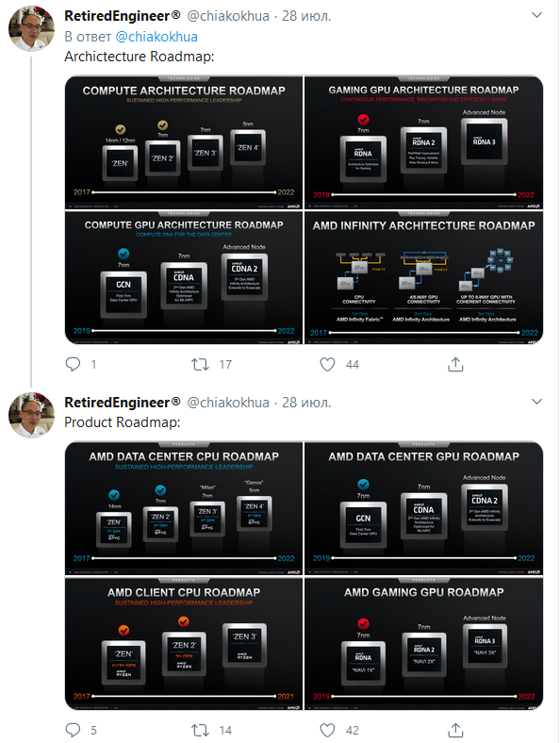The height and width of the screenshot is (743, 560).
Task: Open the first tweet's options chevron
Action: click(x=536, y=15)
